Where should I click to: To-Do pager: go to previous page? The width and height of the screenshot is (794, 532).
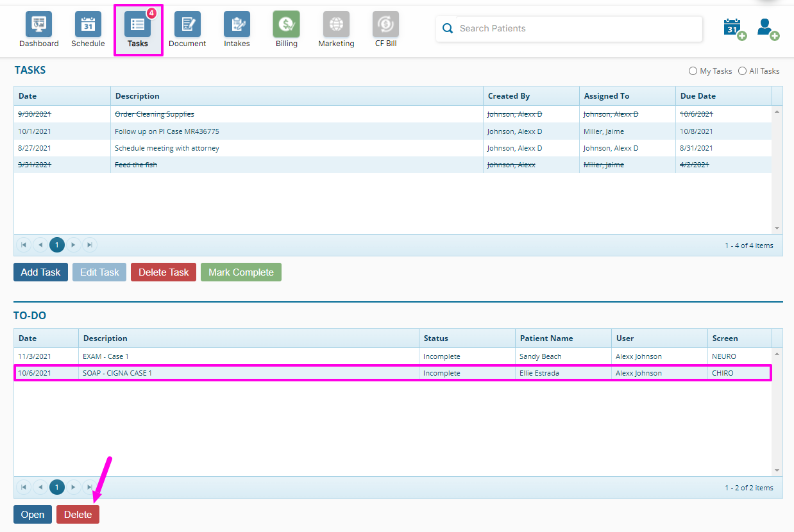pyautogui.click(x=40, y=487)
